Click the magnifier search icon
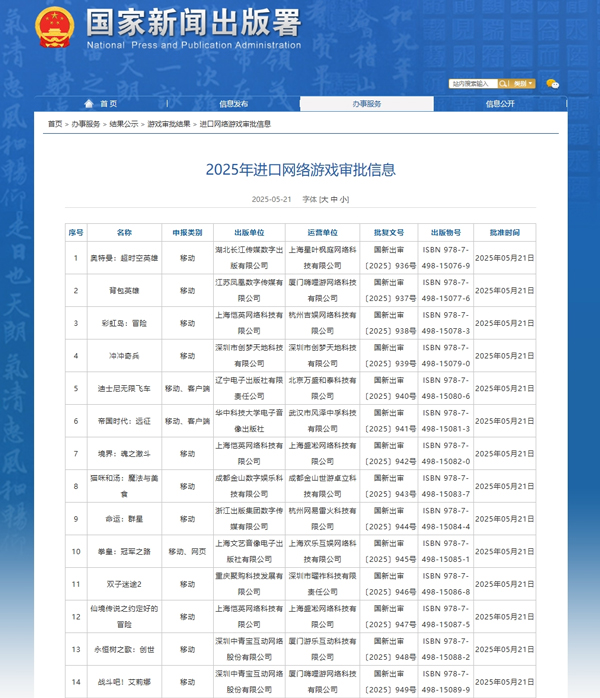The width and height of the screenshot is (600, 698). pyautogui.click(x=502, y=84)
